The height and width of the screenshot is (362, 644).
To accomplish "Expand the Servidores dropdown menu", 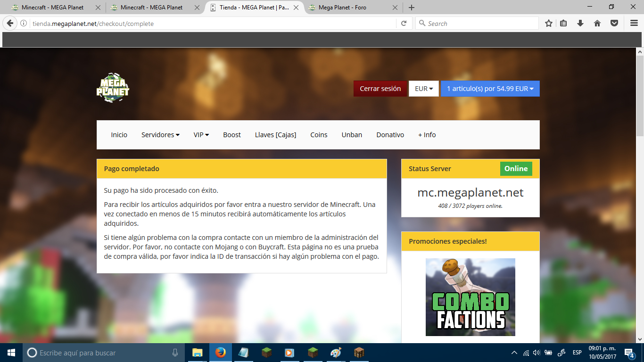I will coord(160,135).
